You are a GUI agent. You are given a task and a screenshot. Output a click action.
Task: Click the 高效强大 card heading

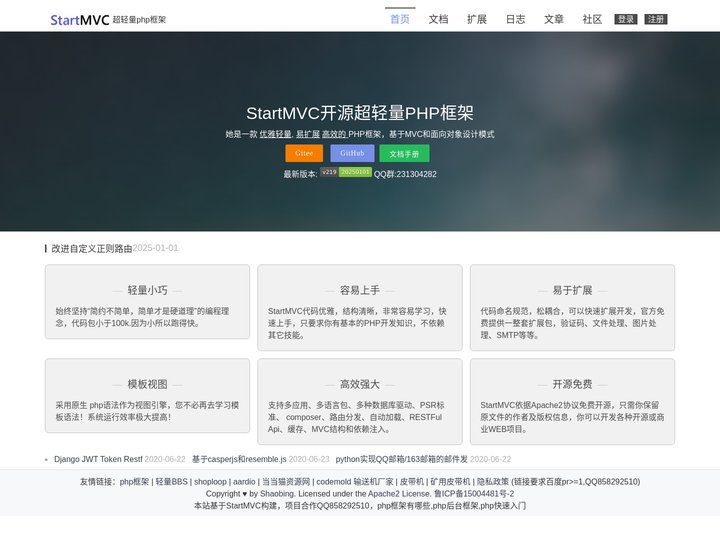point(360,384)
